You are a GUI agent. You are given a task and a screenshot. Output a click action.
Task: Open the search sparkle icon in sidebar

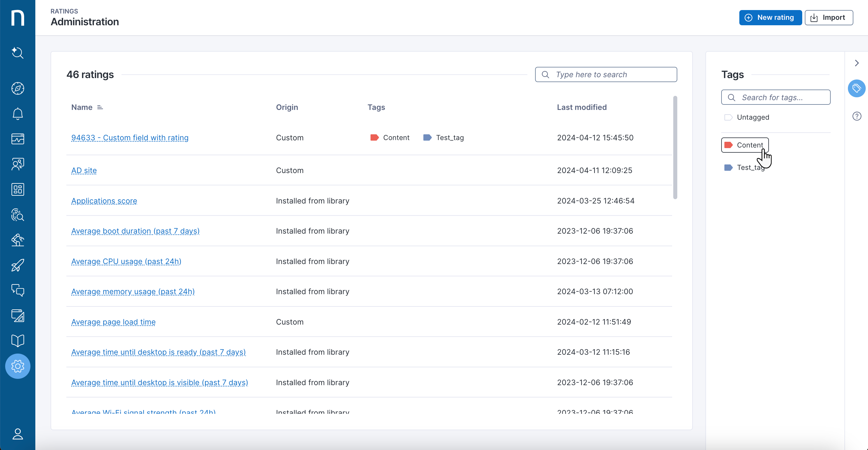[x=18, y=53]
